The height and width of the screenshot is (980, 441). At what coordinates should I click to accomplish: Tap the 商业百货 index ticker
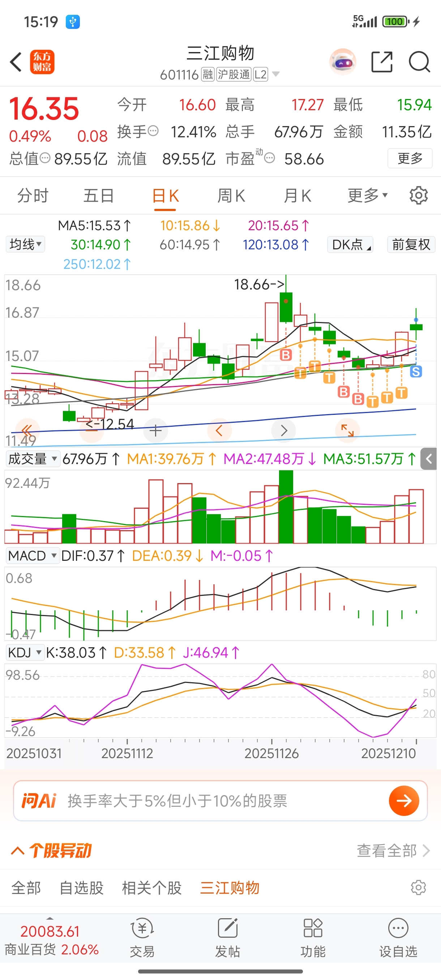(51, 941)
